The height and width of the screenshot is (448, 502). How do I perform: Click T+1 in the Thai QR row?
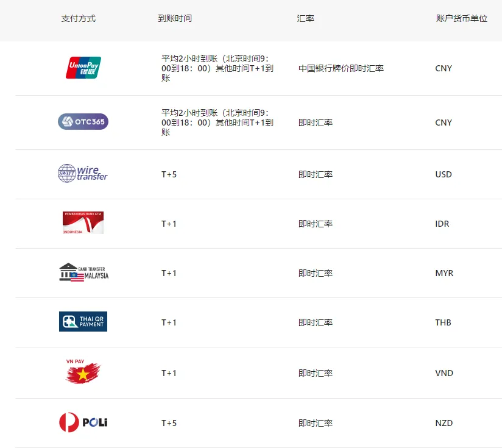tap(169, 322)
